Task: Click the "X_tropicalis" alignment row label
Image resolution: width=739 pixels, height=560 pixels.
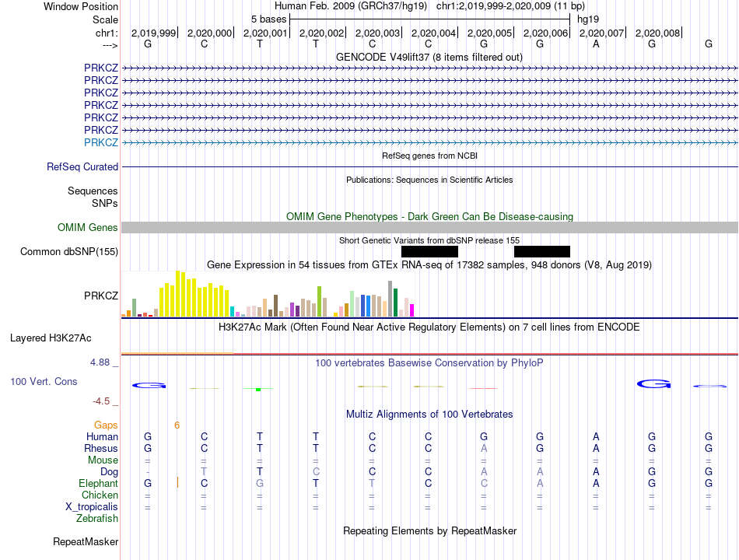Action: (x=92, y=507)
